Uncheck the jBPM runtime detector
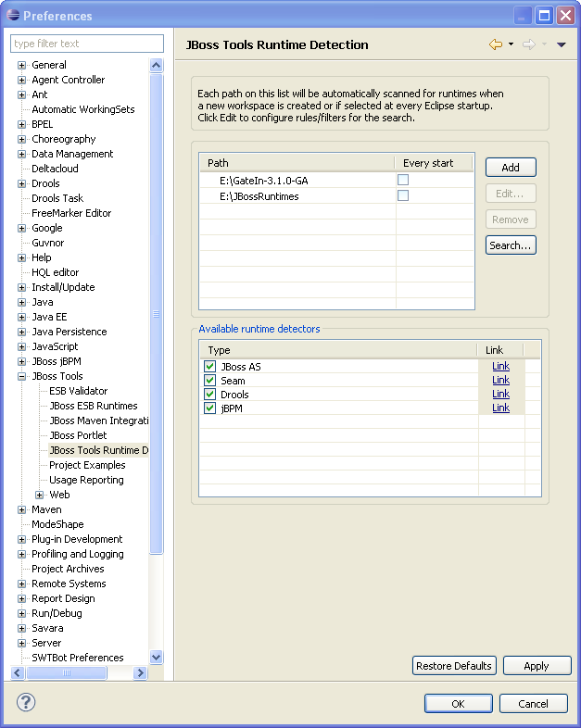This screenshot has width=581, height=728. tap(210, 408)
